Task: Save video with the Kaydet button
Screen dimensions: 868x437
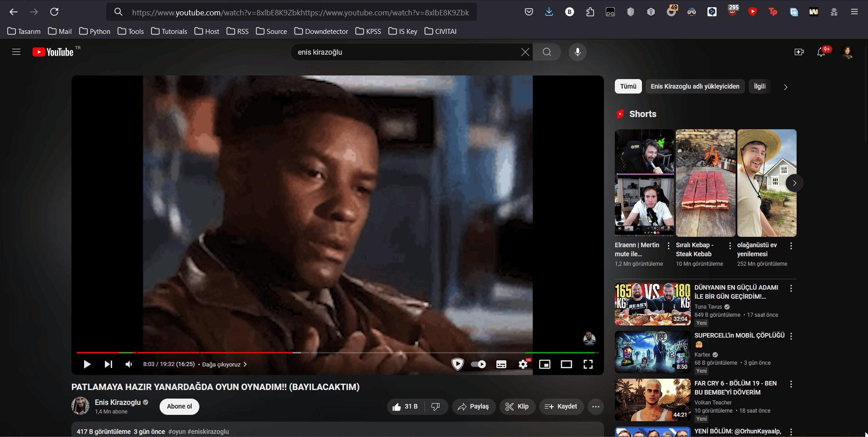Action: (x=561, y=407)
